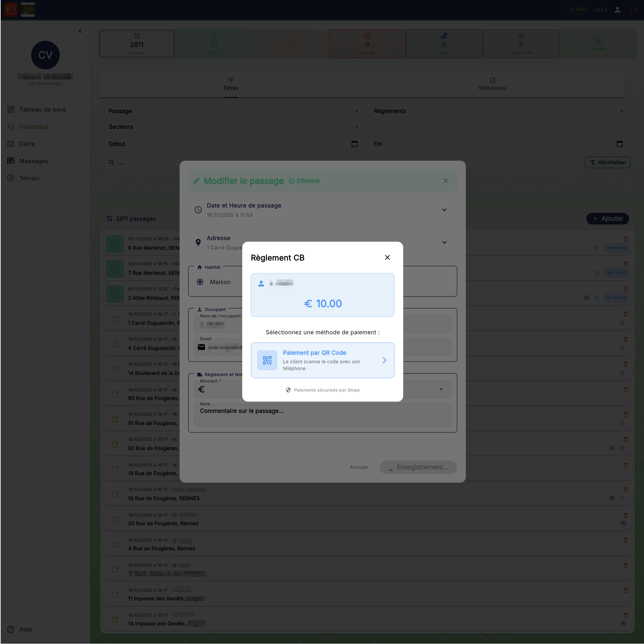Open the Début date calendar icon
This screenshot has width=644, height=644.
pos(354,144)
